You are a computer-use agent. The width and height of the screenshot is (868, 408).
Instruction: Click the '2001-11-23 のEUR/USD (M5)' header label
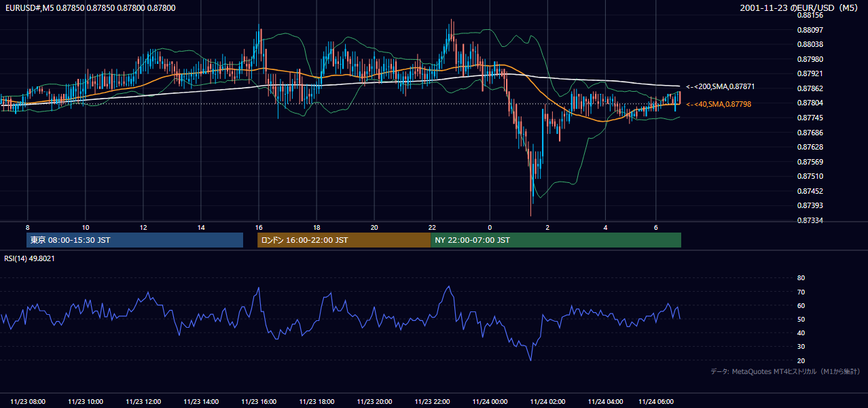click(x=799, y=7)
